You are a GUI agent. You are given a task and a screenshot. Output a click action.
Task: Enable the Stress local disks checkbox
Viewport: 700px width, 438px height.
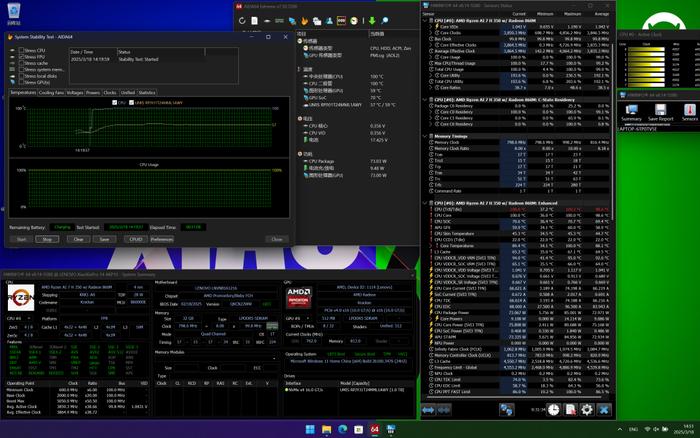click(21, 76)
